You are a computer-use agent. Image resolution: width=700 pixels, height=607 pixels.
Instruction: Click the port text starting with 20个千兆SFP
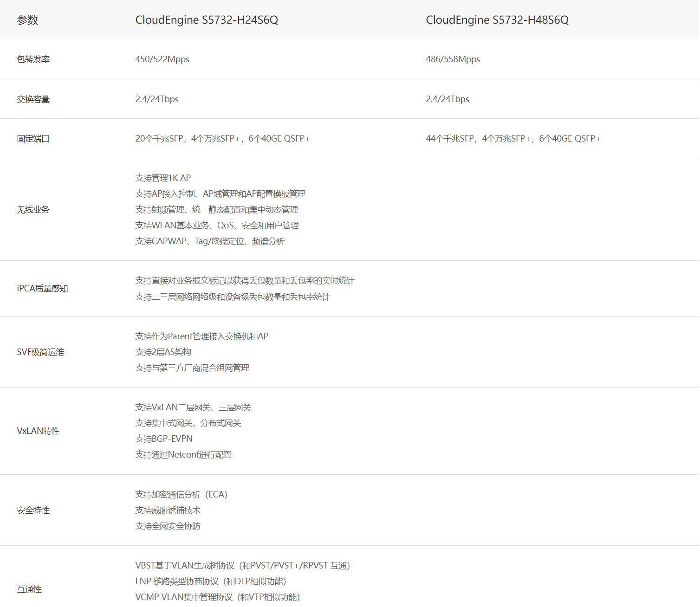point(222,139)
